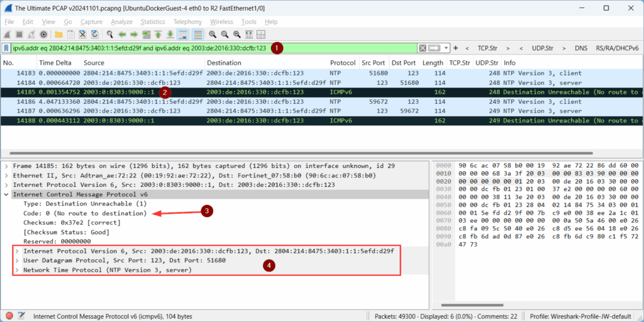Click UDP.Str filter button on filter toolbar

tap(542, 48)
